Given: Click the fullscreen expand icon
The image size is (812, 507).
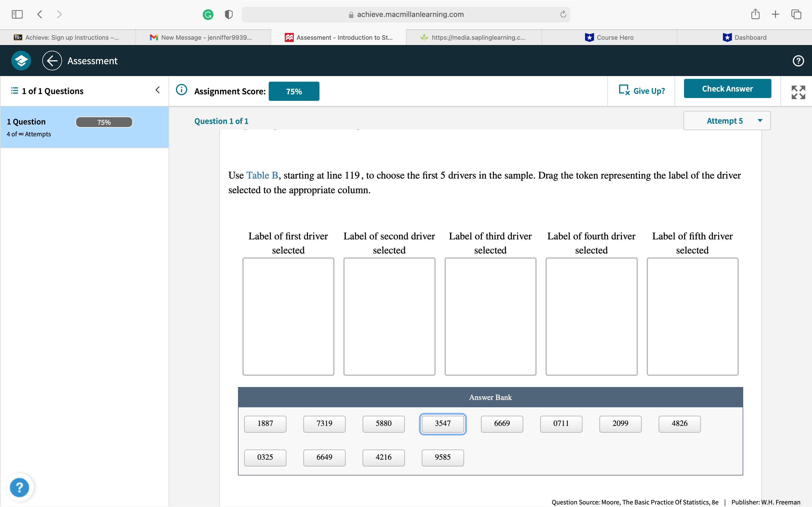Looking at the screenshot, I should (798, 92).
